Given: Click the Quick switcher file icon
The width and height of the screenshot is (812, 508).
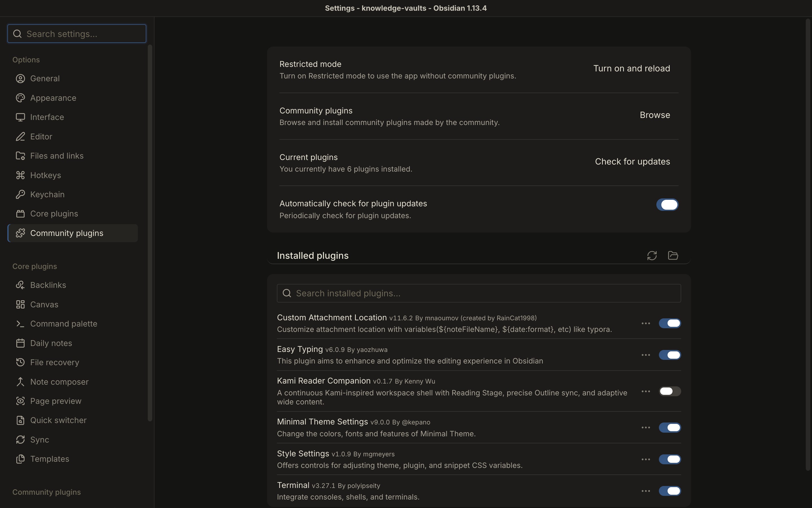Looking at the screenshot, I should [x=21, y=420].
